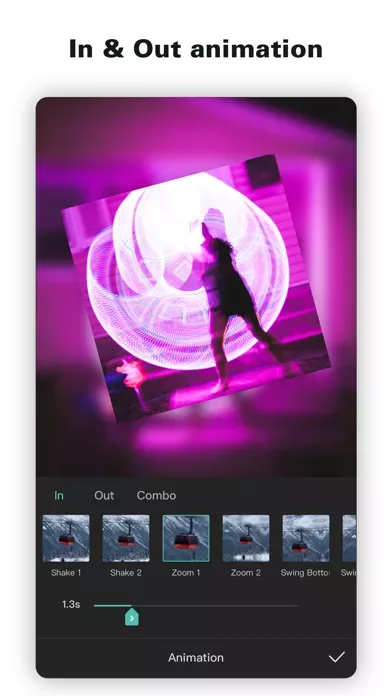Viewport: 392px width, 696px height.
Task: Click the 1.3s duration value
Action: tap(71, 605)
